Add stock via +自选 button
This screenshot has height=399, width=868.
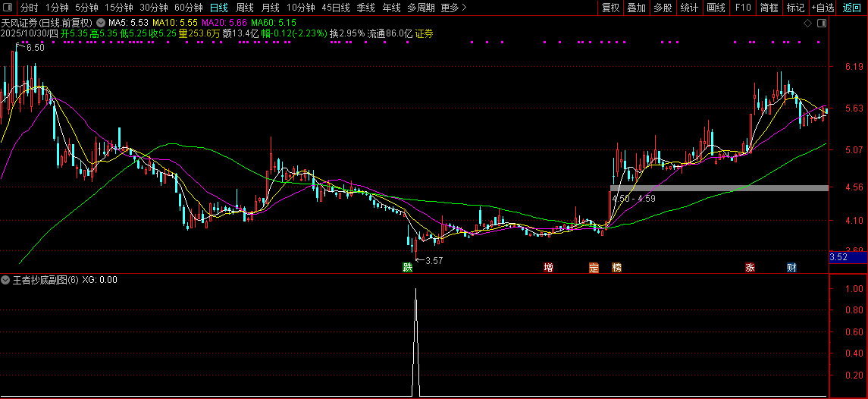(823, 8)
